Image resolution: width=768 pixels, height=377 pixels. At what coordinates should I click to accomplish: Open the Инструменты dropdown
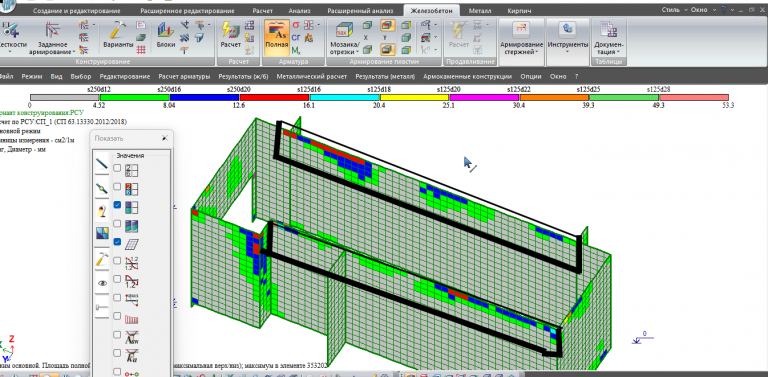tap(568, 41)
